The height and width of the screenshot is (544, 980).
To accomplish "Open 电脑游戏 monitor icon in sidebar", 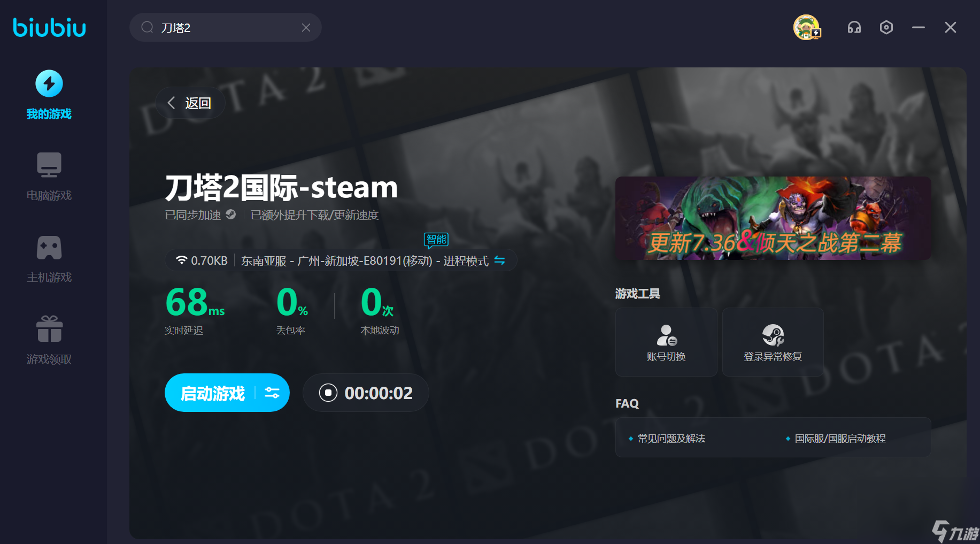I will (49, 165).
